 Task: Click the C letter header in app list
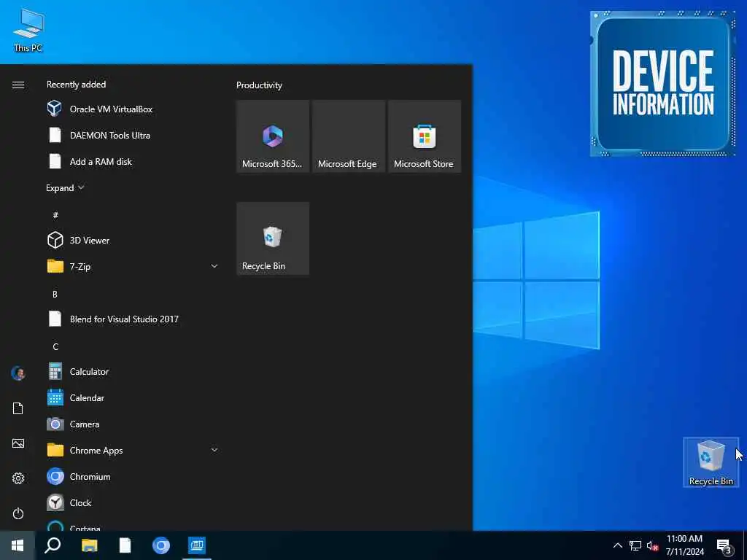55,346
